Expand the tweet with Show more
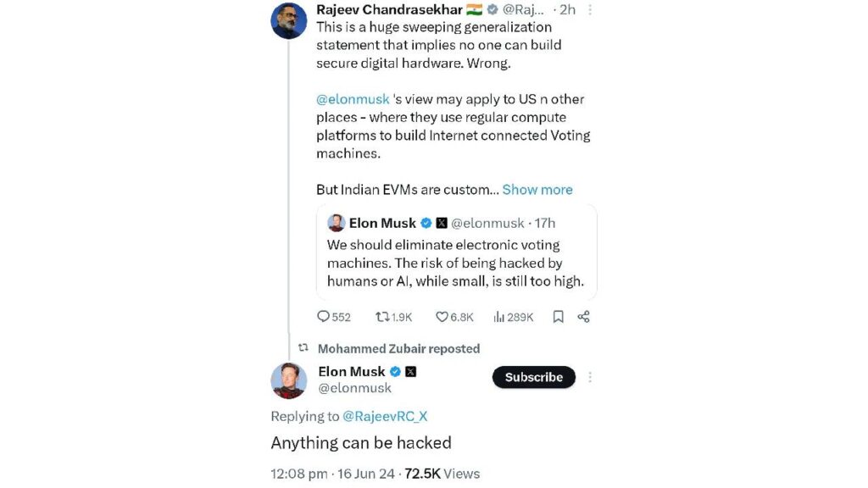The width and height of the screenshot is (868, 488). [537, 190]
